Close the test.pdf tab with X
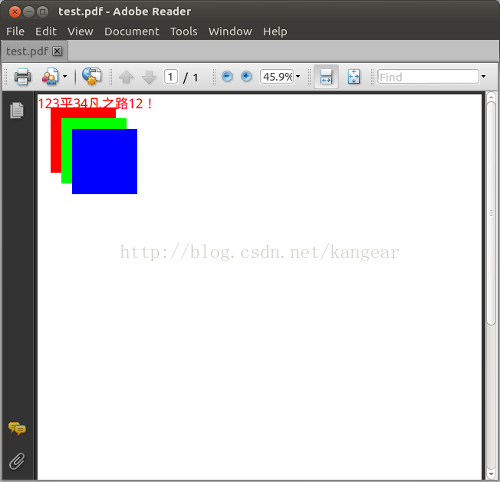The image size is (500, 482). [57, 51]
